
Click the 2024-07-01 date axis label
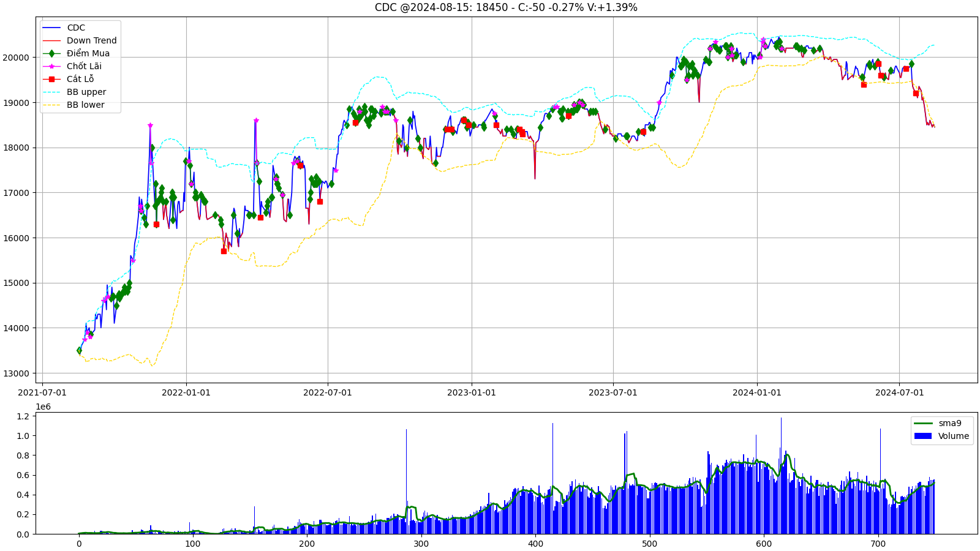pyautogui.click(x=899, y=392)
